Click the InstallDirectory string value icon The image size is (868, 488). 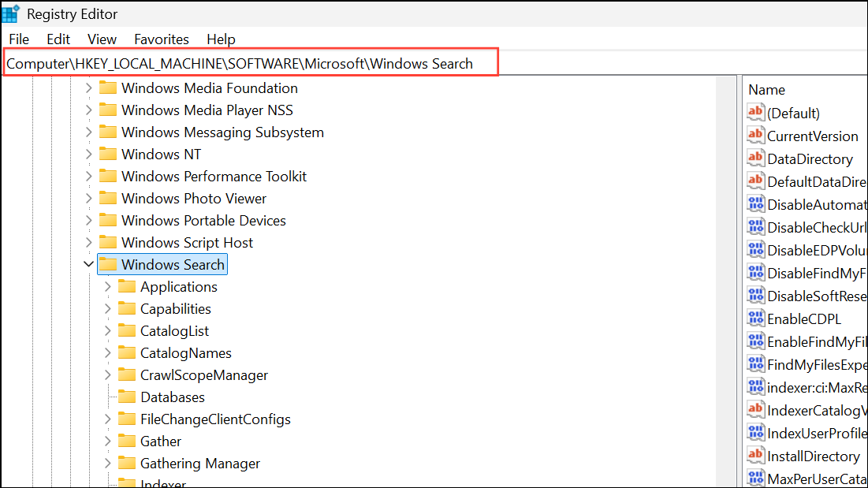[x=755, y=456]
